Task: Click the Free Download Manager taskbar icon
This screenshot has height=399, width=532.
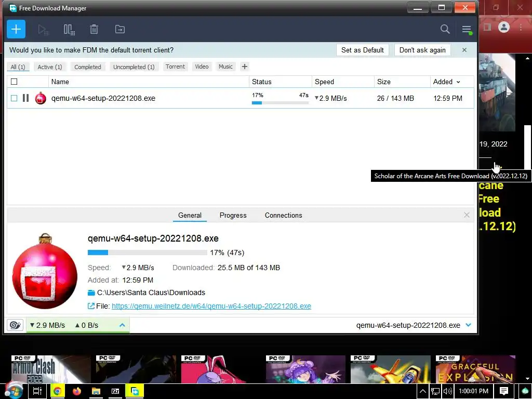Action: [x=135, y=391]
